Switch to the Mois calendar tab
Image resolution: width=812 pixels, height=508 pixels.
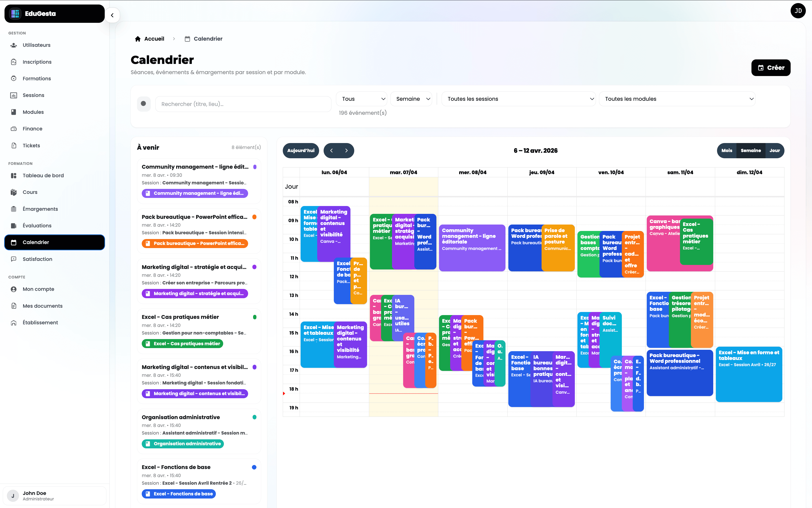tap(727, 150)
